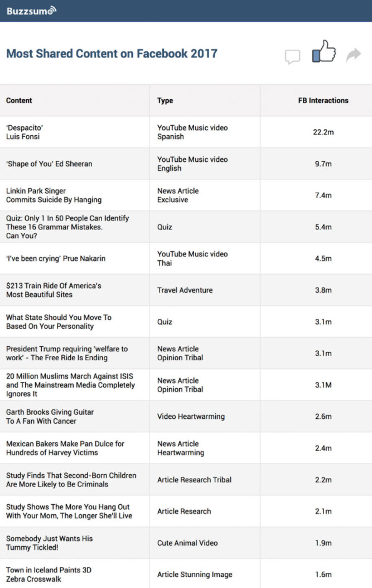Image resolution: width=372 pixels, height=588 pixels.
Task: Open Mexican Bakers Make Pan Dulce entry
Action: [x=65, y=448]
